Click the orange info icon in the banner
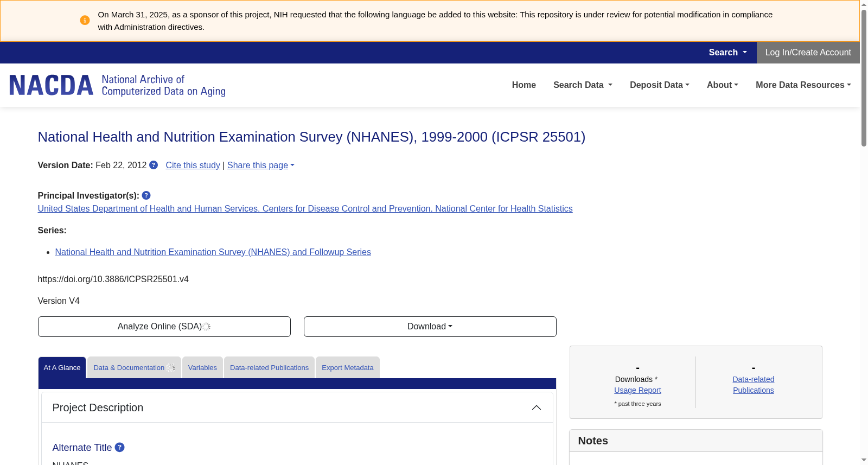 [x=85, y=20]
